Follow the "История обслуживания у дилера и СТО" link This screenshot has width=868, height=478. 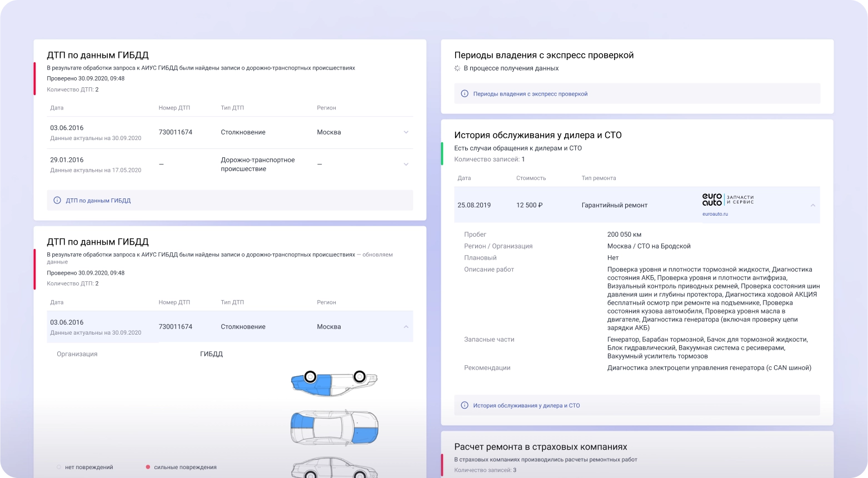[x=526, y=405]
